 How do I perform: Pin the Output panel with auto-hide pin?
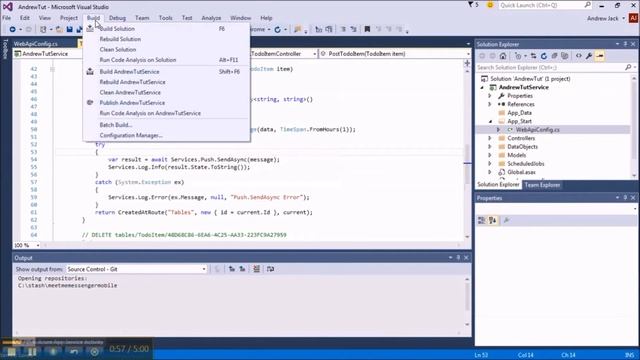click(458, 258)
